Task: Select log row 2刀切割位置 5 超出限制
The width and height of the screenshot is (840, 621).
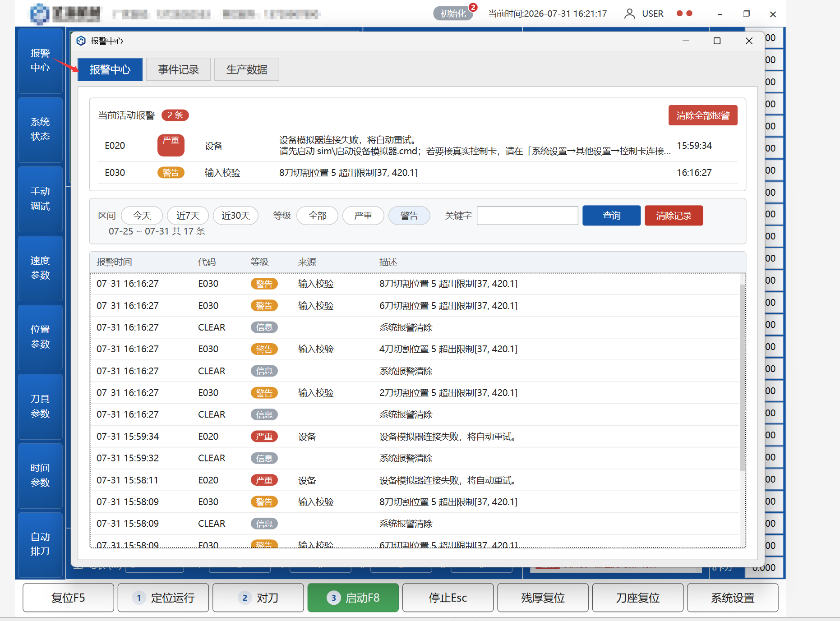Action: (415, 393)
